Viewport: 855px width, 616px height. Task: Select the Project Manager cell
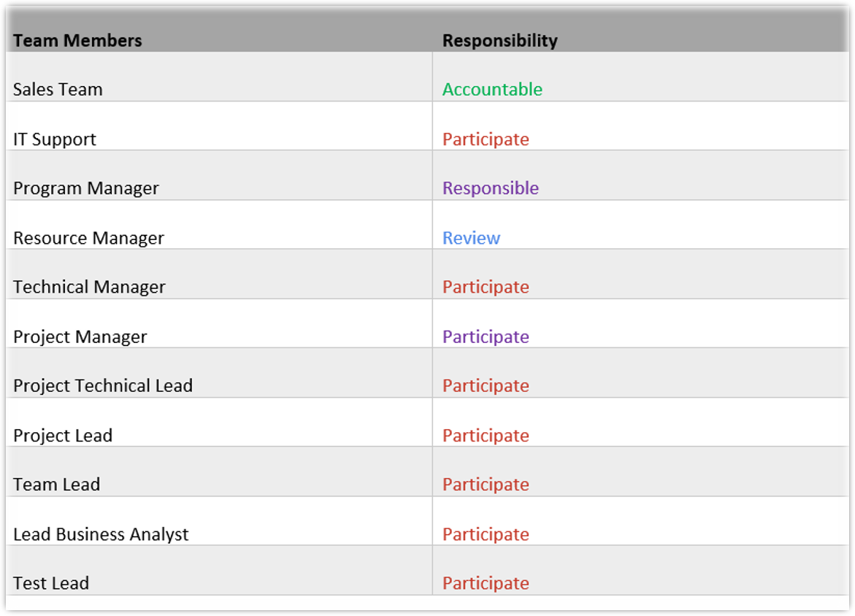(x=80, y=336)
